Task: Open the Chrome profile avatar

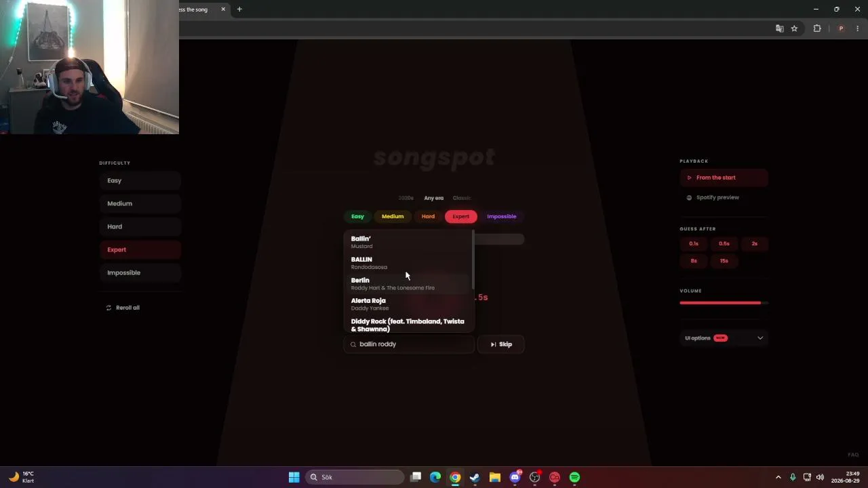Action: point(841,28)
